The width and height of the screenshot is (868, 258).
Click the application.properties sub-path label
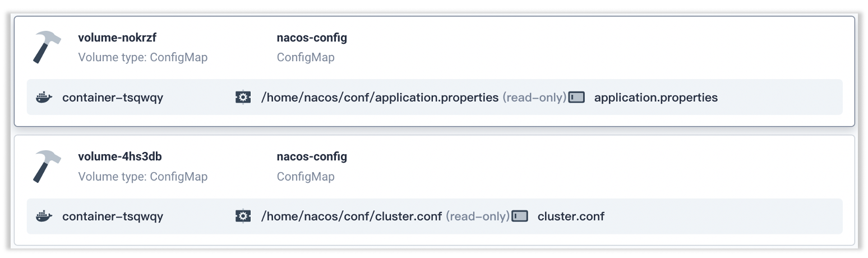coord(656,98)
